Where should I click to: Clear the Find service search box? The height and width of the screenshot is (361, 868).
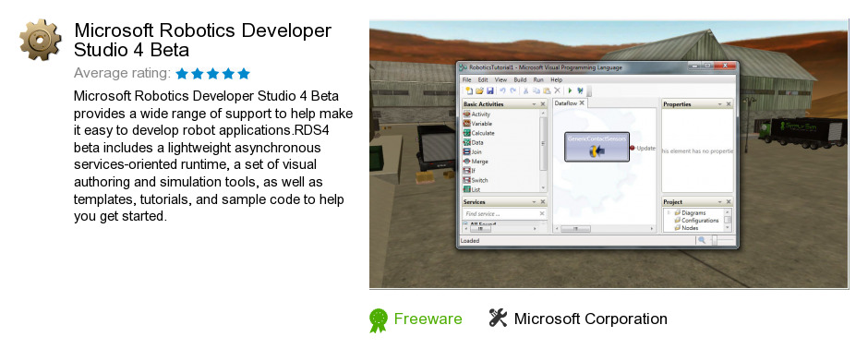pos(542,213)
